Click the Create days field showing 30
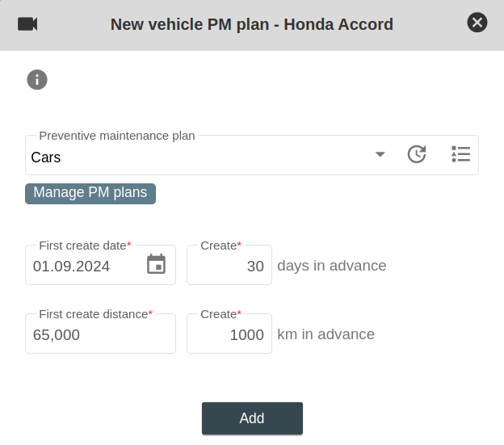The width and height of the screenshot is (504, 445). click(x=229, y=266)
